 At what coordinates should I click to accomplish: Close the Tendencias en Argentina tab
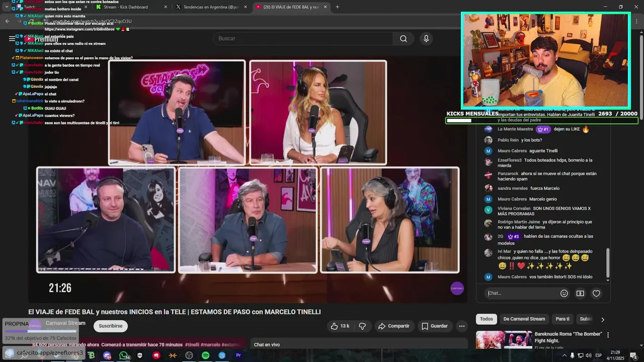(x=246, y=7)
